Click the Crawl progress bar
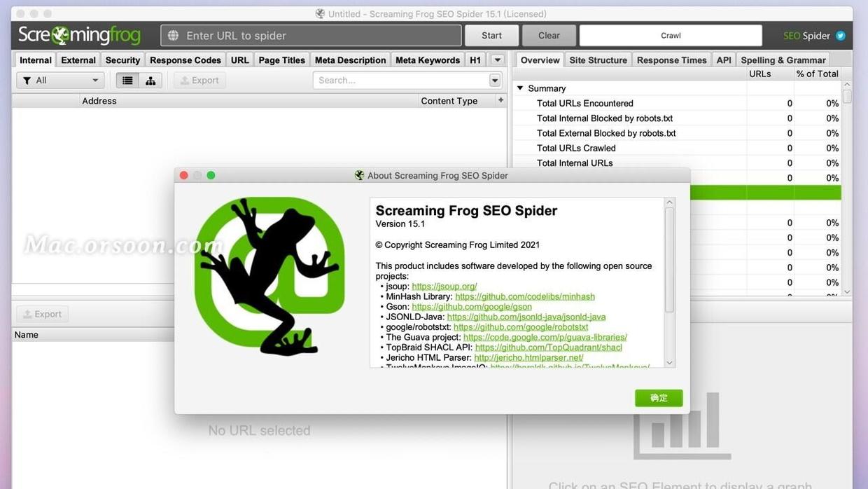 point(671,36)
